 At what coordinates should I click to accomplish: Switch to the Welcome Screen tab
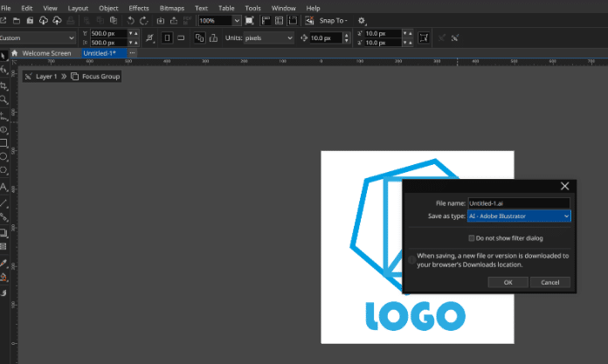(46, 53)
